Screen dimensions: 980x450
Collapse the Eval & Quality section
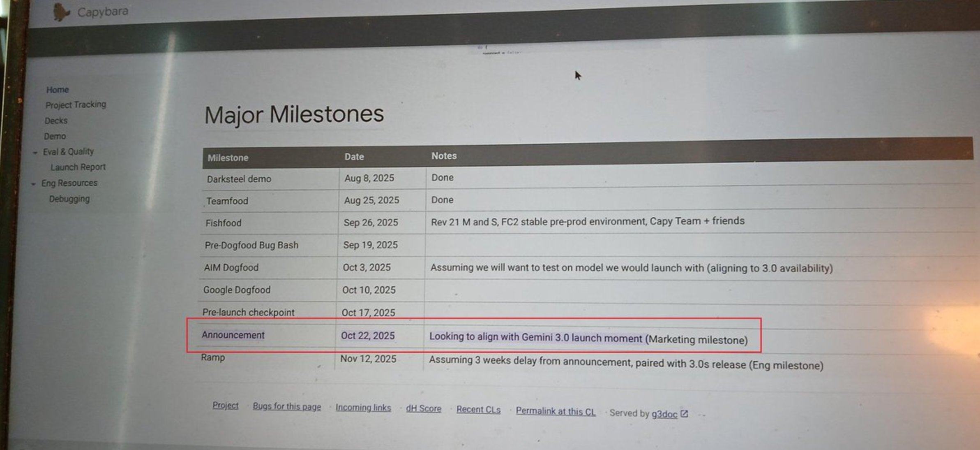35,153
